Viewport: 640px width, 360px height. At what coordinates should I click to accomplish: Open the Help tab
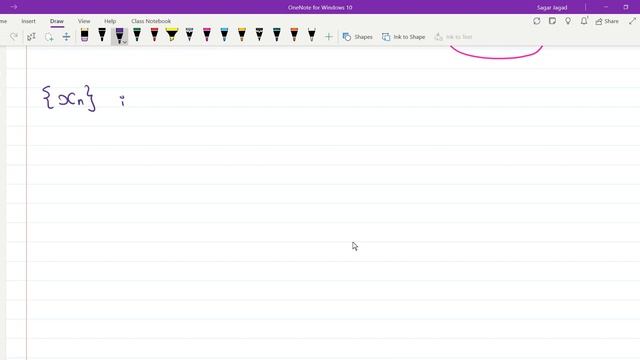tap(110, 21)
